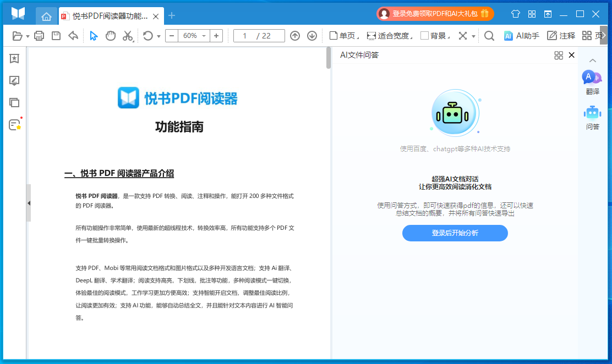Click the scissors screenshot tool
The height and width of the screenshot is (364, 612).
[128, 36]
